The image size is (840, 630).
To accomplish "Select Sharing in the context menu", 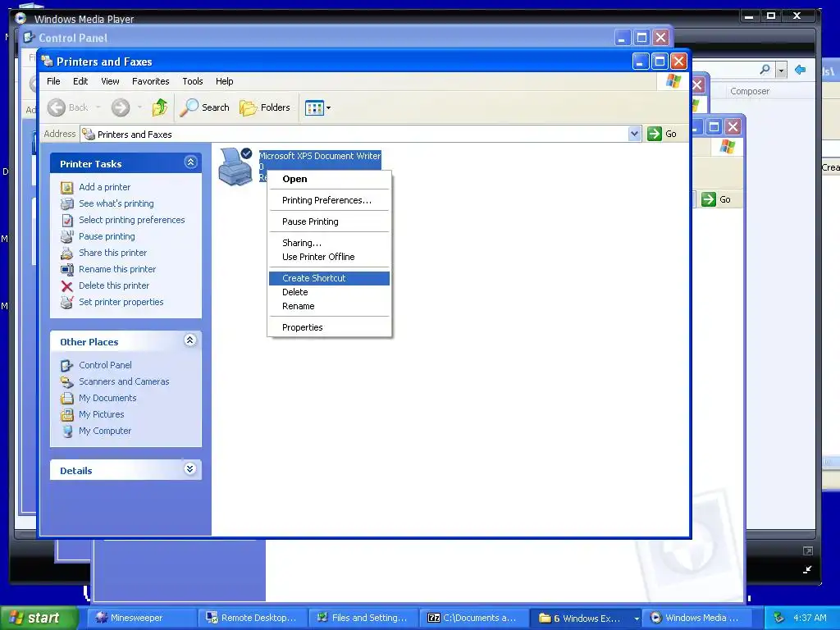I will click(329, 243).
